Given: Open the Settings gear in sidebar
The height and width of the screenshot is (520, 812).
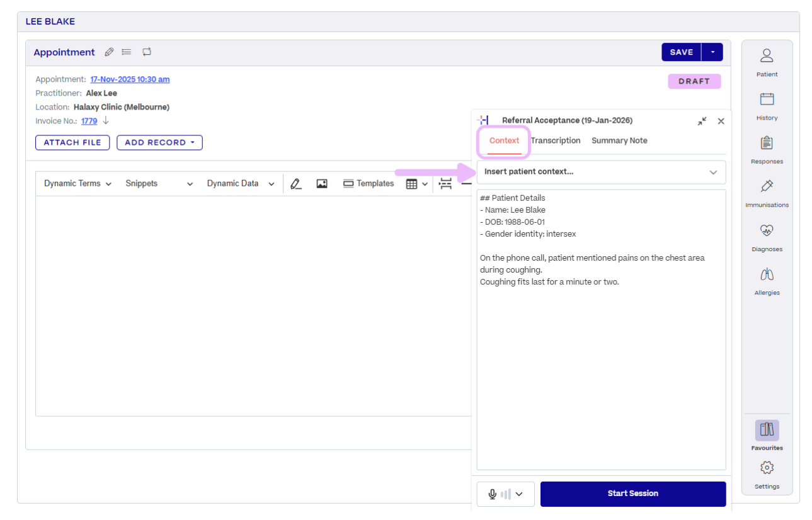Looking at the screenshot, I should pos(767,468).
